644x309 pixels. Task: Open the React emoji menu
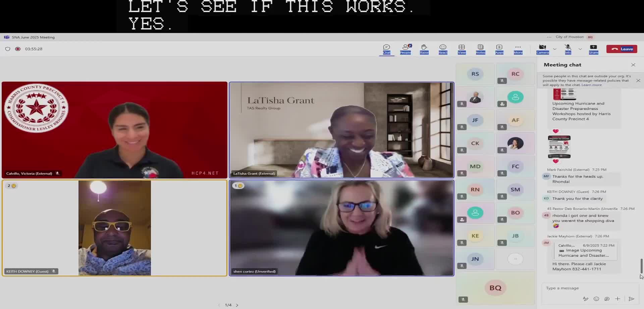[443, 49]
